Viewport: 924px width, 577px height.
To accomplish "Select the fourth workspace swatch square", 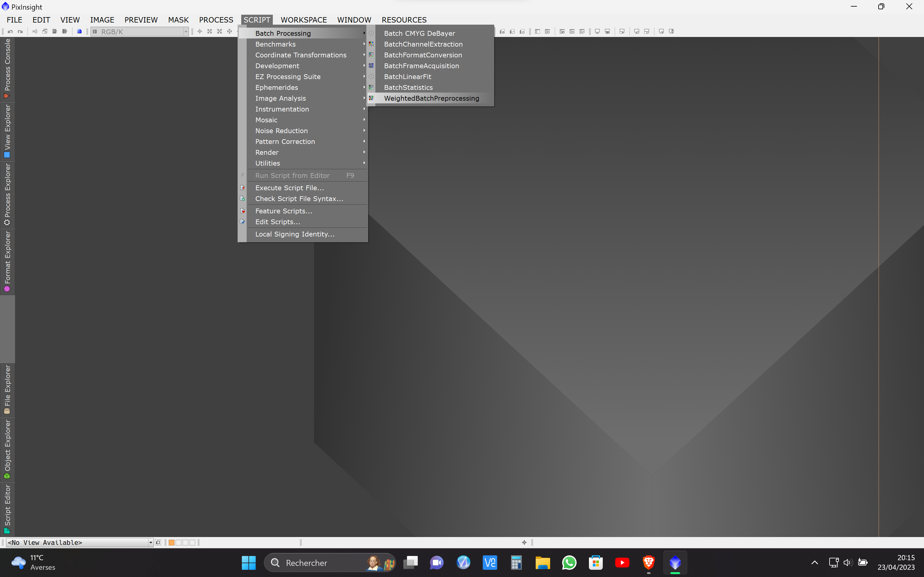I will (x=192, y=542).
